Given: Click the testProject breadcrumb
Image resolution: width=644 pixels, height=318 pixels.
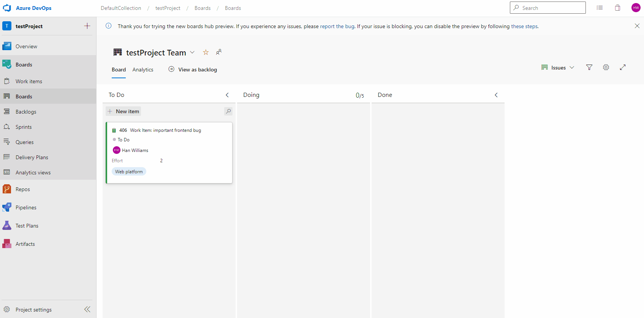Looking at the screenshot, I should 168,8.
